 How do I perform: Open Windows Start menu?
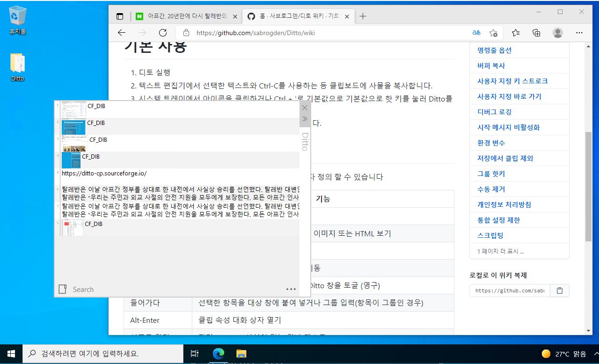coord(11,353)
